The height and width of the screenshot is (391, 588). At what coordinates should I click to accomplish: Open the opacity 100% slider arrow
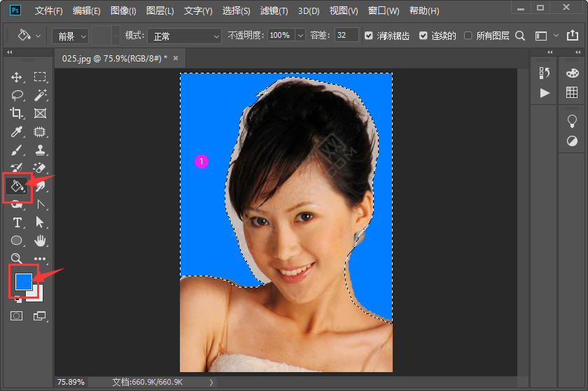(x=300, y=36)
